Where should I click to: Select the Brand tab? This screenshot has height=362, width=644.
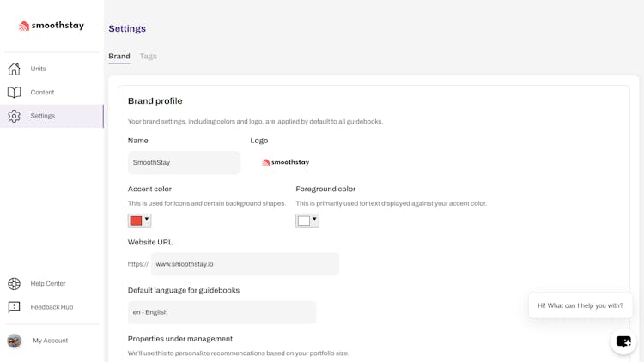(x=119, y=57)
